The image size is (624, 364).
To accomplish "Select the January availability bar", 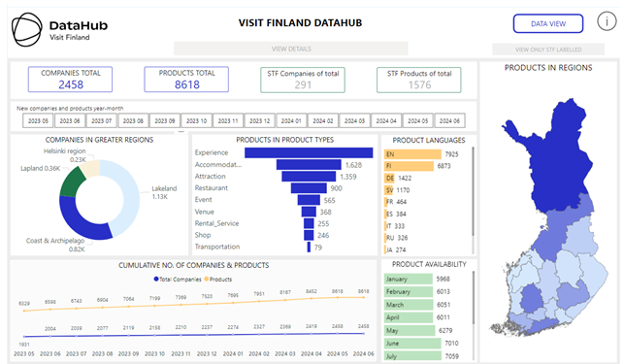I will click(408, 280).
